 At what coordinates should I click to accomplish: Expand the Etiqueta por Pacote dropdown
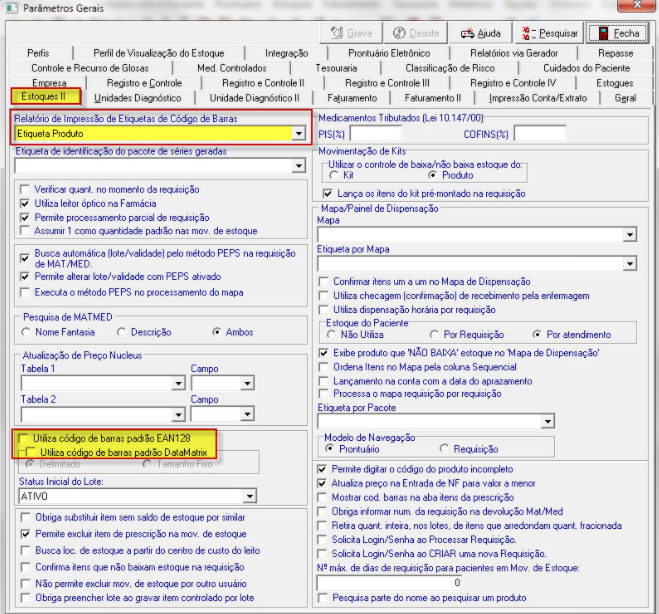click(x=547, y=421)
